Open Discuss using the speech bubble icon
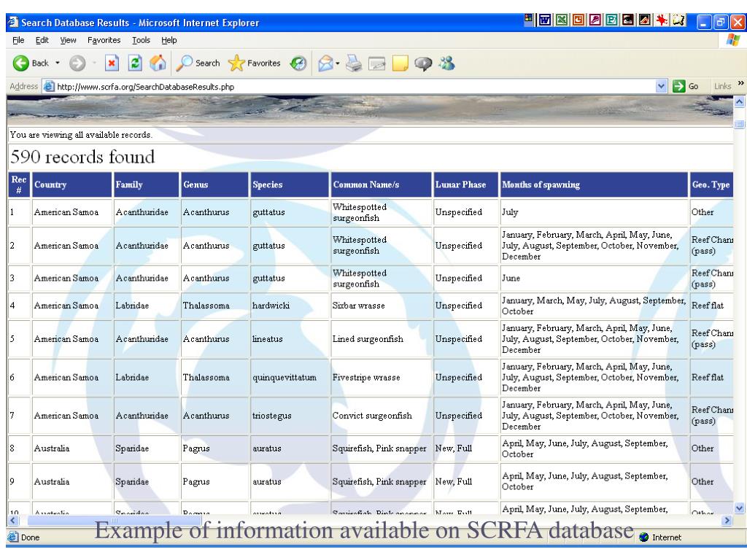Viewport: 747px width, 560px height. pos(423,63)
